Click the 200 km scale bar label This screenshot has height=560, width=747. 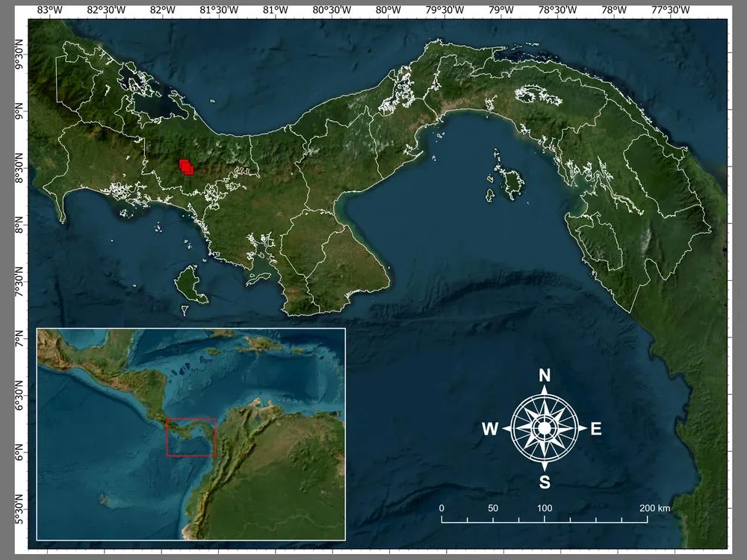point(654,508)
